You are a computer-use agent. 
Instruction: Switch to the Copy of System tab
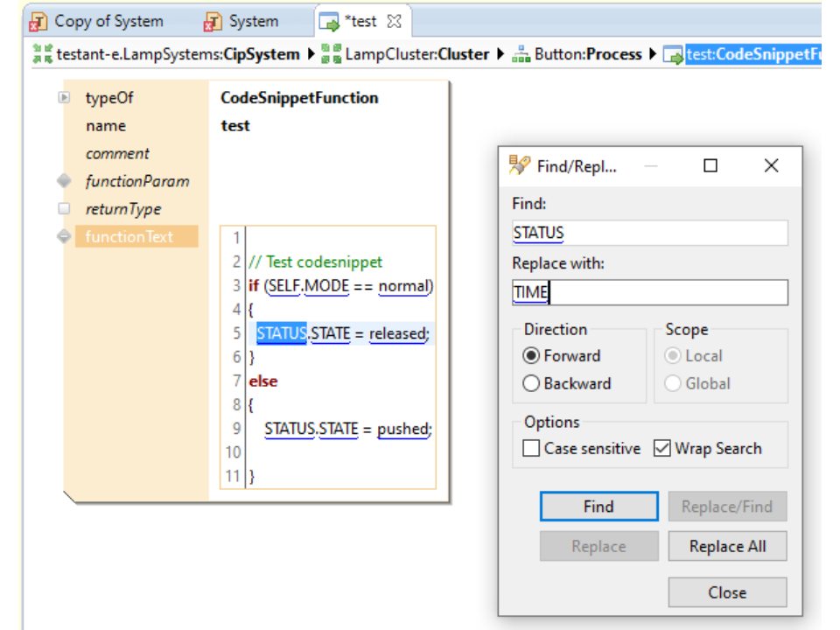(x=108, y=21)
